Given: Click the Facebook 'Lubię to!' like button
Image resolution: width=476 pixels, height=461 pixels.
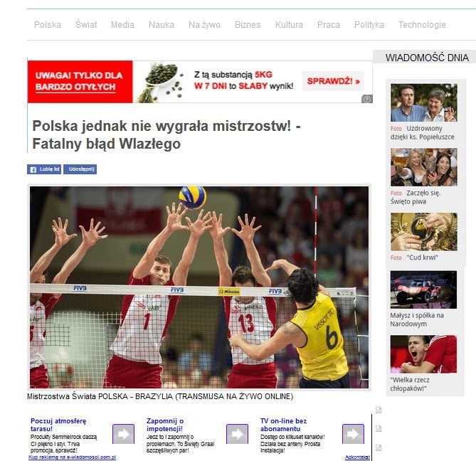Looking at the screenshot, I should pyautogui.click(x=44, y=169).
